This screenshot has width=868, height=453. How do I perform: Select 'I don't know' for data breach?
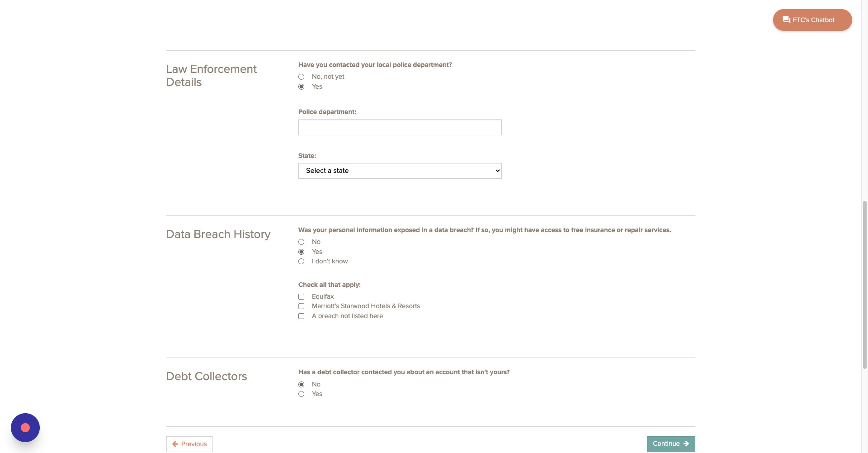pyautogui.click(x=302, y=262)
